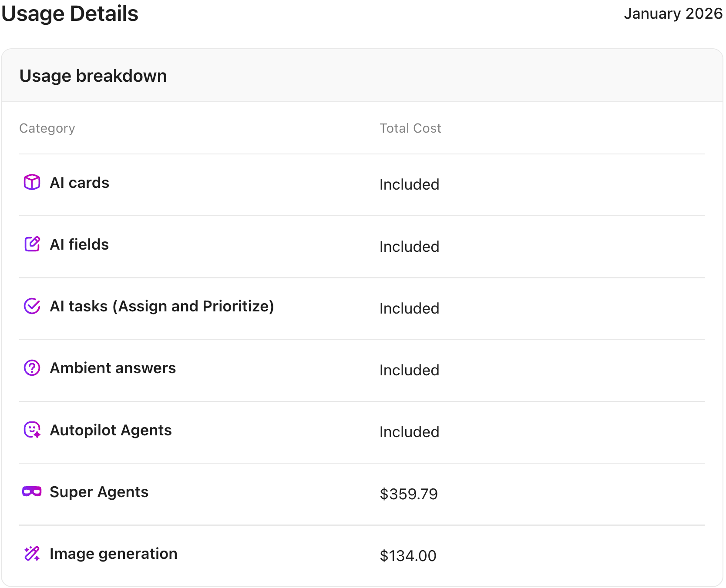This screenshot has height=588, width=726.
Task: Open the Usage breakdown panel header
Action: (x=93, y=75)
